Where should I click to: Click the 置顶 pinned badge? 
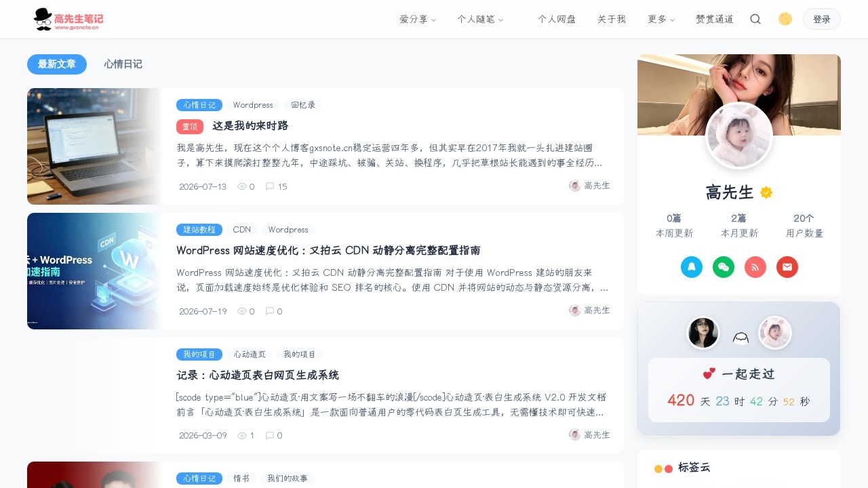[x=190, y=127]
